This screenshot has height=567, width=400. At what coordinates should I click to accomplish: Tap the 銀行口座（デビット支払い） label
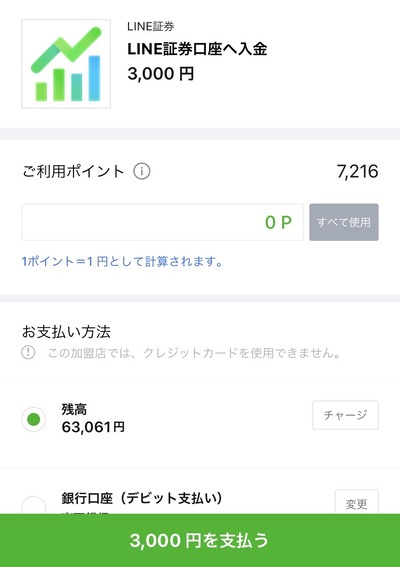[x=142, y=498]
